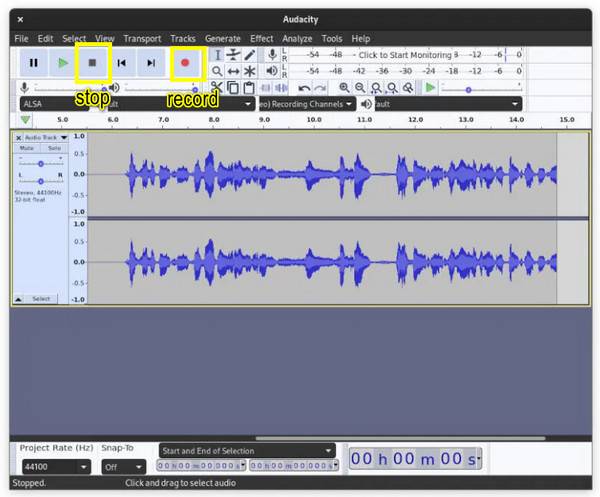The width and height of the screenshot is (600, 497).
Task: Open the Generate menu
Action: (x=223, y=39)
